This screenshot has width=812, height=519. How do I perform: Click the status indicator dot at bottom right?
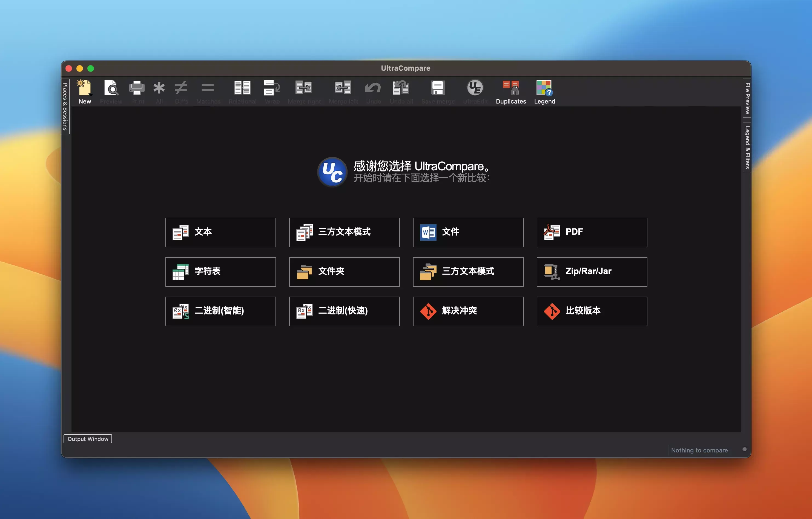744,449
